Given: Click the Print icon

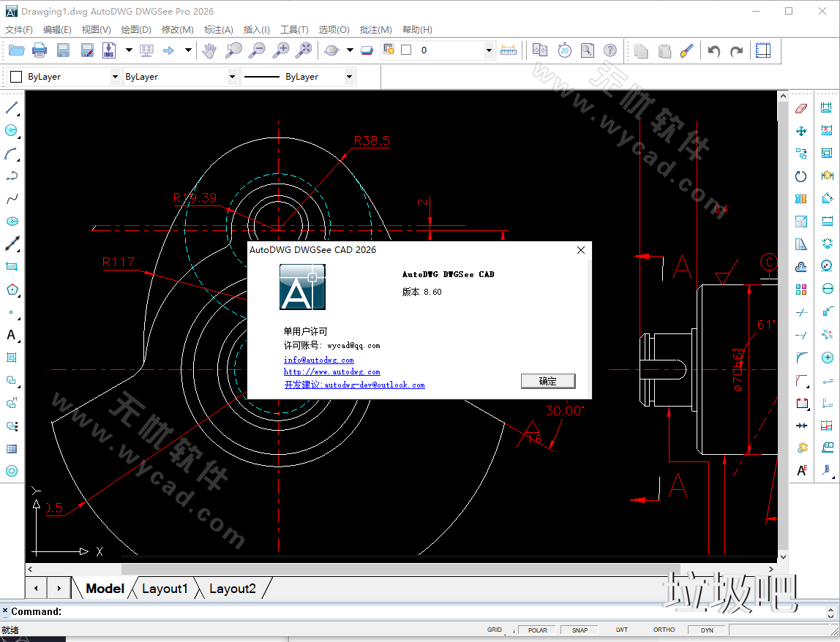Looking at the screenshot, I should pos(39,50).
